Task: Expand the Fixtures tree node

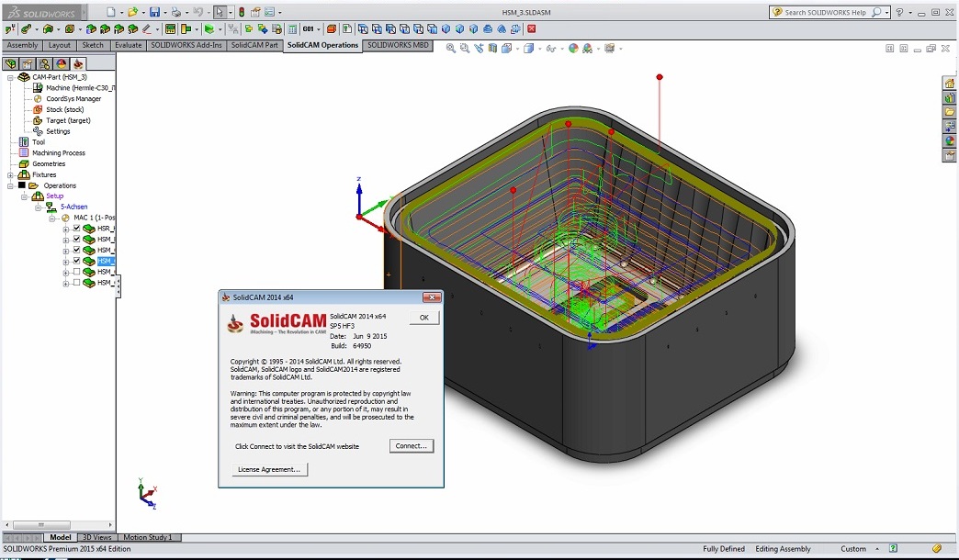Action: (10, 174)
